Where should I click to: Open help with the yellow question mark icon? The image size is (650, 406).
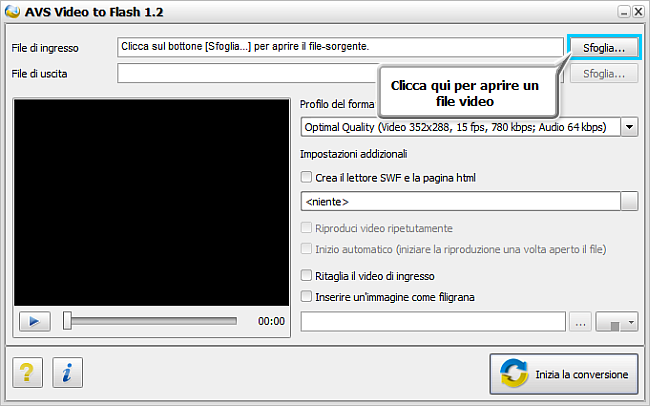pos(27,372)
